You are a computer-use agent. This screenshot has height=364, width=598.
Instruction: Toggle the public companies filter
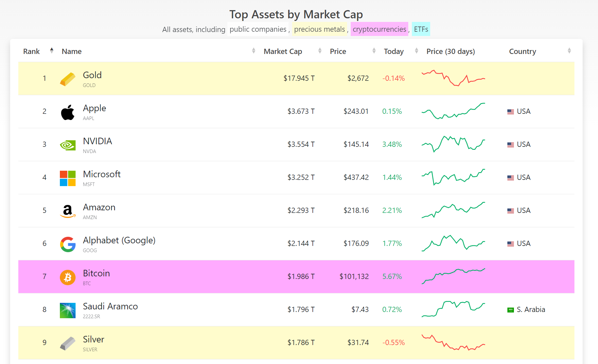[x=258, y=29]
